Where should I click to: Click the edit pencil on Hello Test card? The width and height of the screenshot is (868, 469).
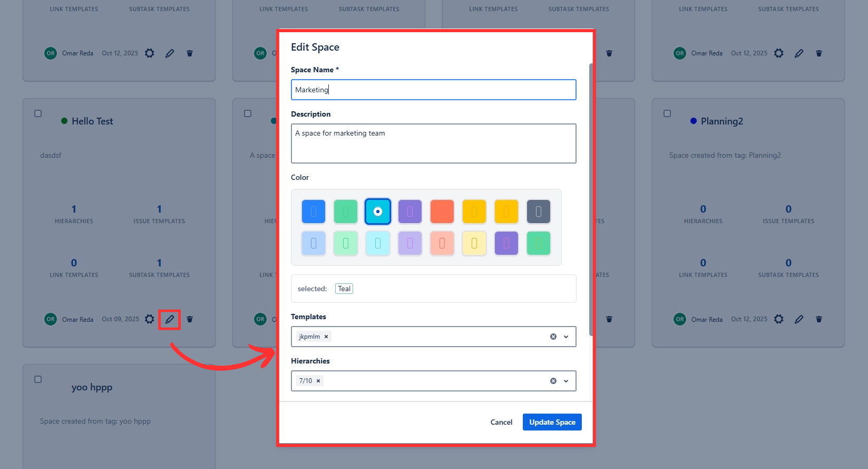click(x=170, y=319)
